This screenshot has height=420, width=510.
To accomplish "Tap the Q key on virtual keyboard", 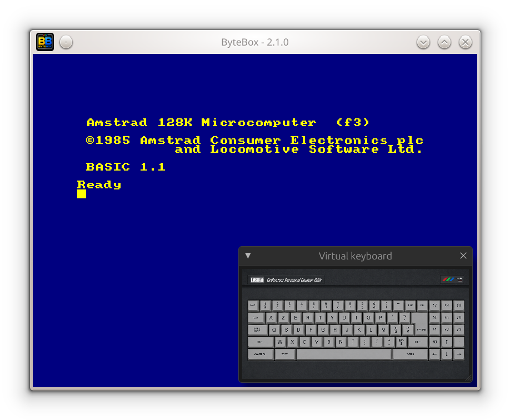I will (274, 330).
